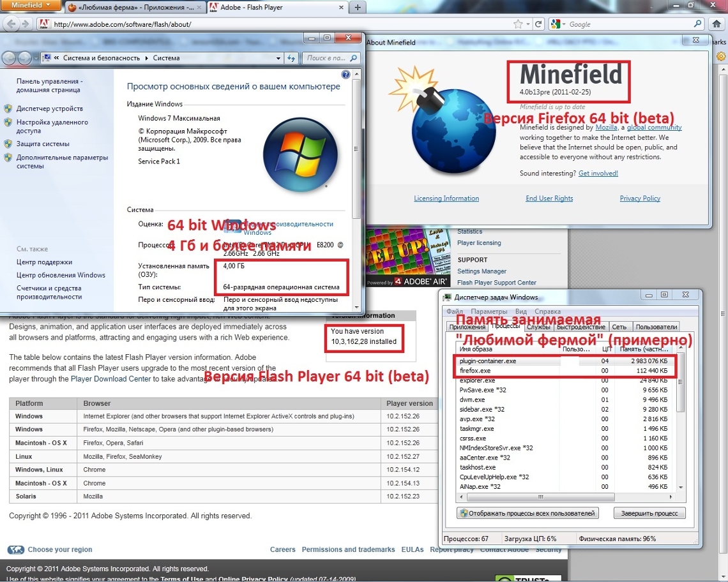This screenshot has width=728, height=582.
Task: Click Отображать процессы всех пользователей button
Action: click(x=527, y=513)
